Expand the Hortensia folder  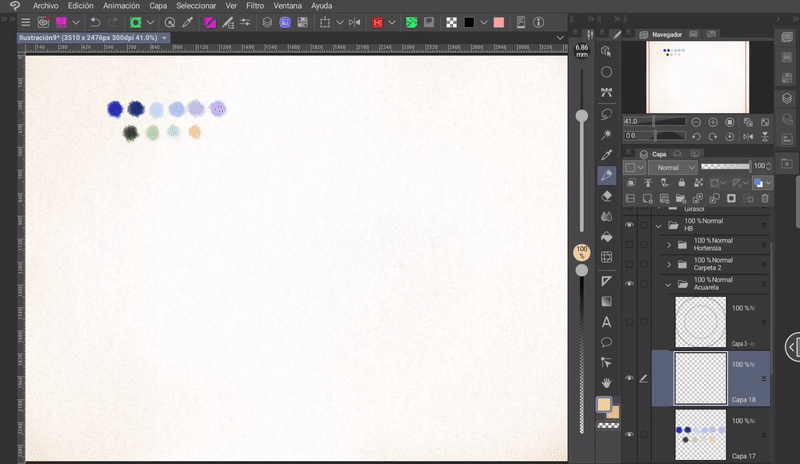(x=669, y=245)
